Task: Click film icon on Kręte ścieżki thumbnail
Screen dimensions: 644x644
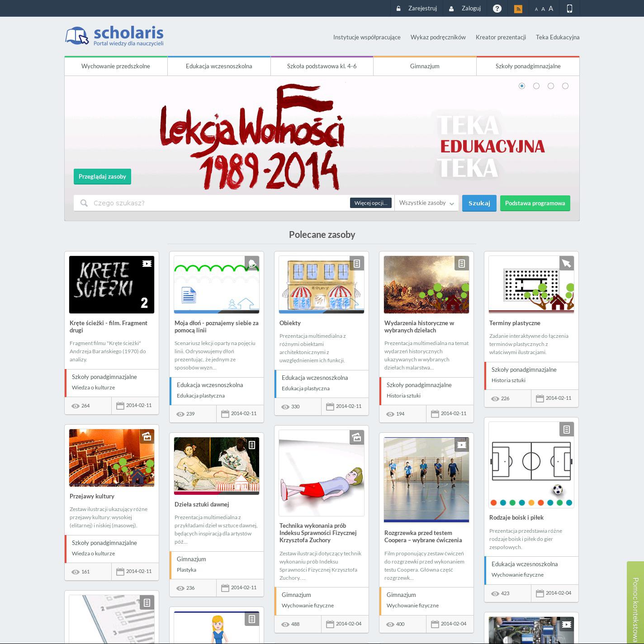Action: 147,263
